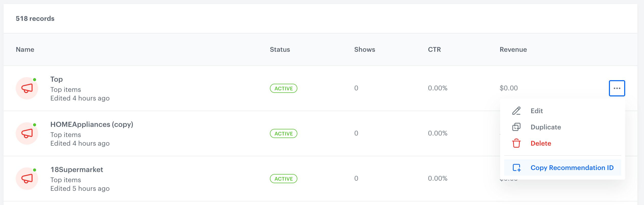Click the megaphone icon beside Top

click(27, 88)
